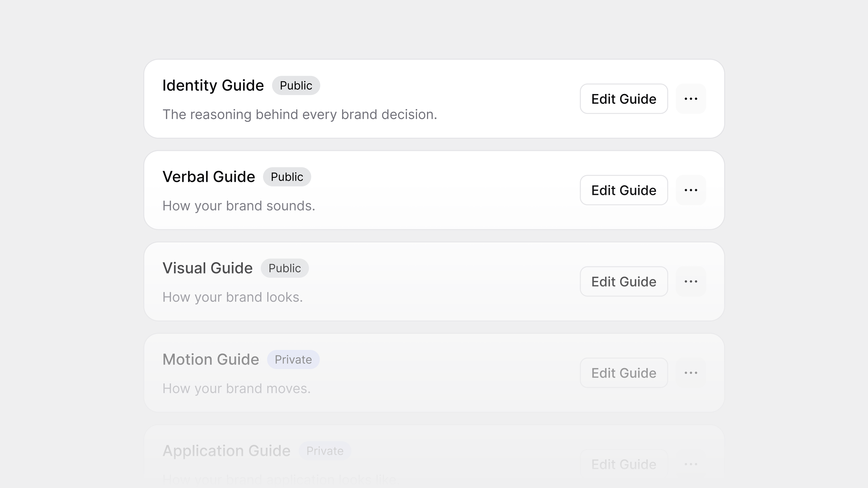The height and width of the screenshot is (488, 868).
Task: Click the "How your brand moves." description
Action: coord(236,388)
